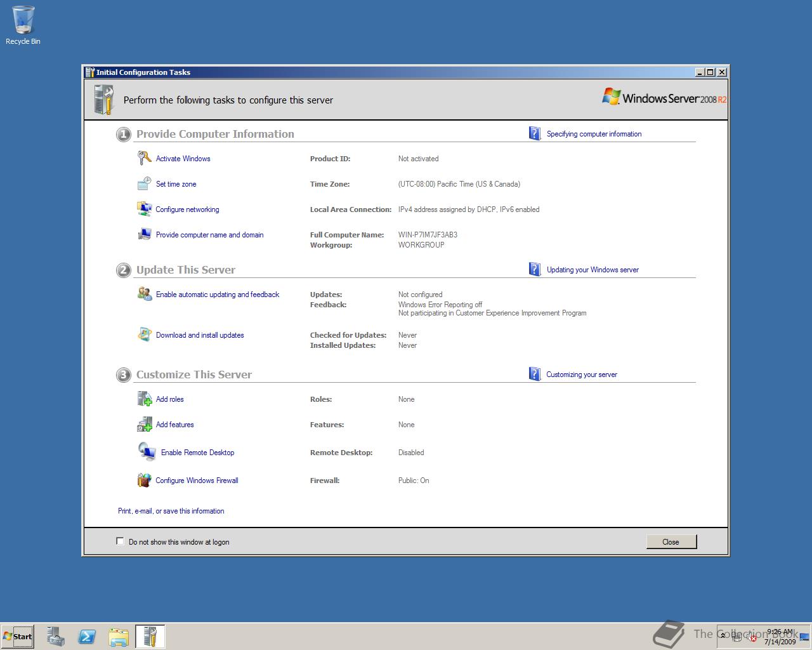Click the 'Not activated' product ID value
Viewport: 812px width, 650px height.
(418, 159)
